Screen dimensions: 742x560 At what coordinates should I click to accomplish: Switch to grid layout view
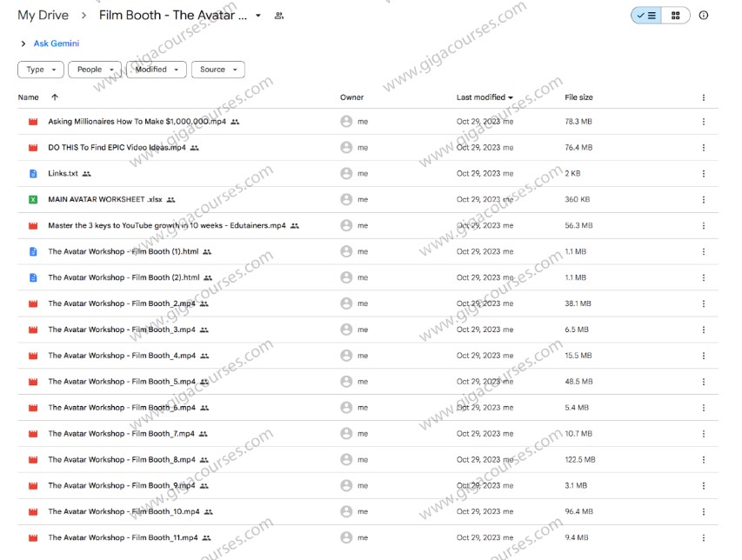675,16
